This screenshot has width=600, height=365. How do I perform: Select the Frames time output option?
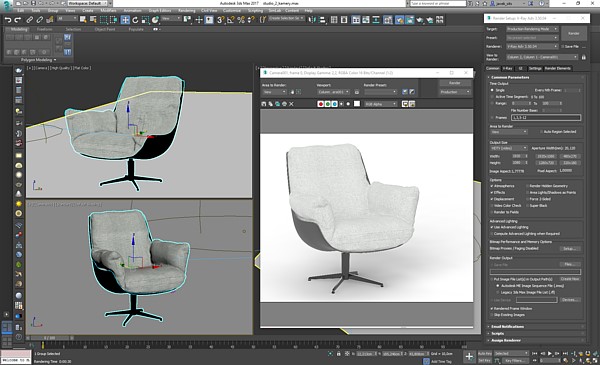click(492, 117)
